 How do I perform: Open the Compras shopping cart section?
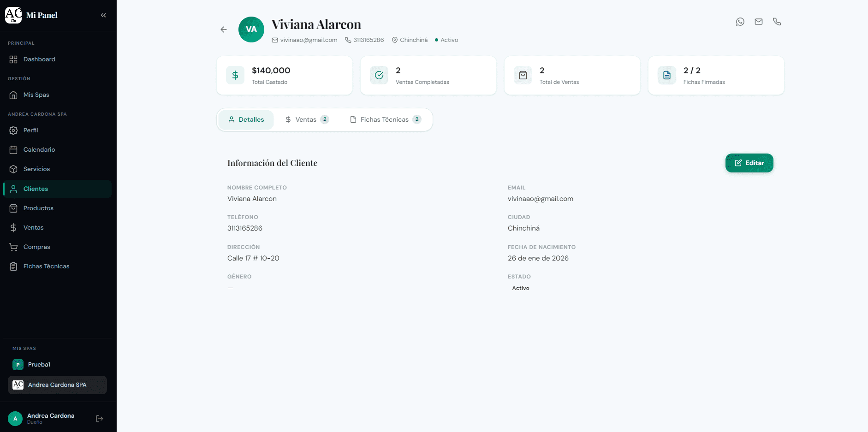(37, 247)
